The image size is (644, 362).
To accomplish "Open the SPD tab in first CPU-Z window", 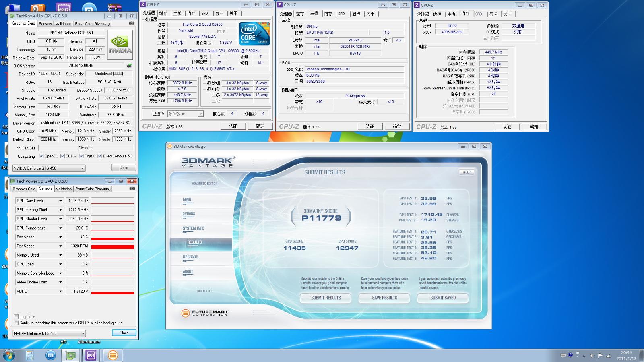I will coord(204,14).
